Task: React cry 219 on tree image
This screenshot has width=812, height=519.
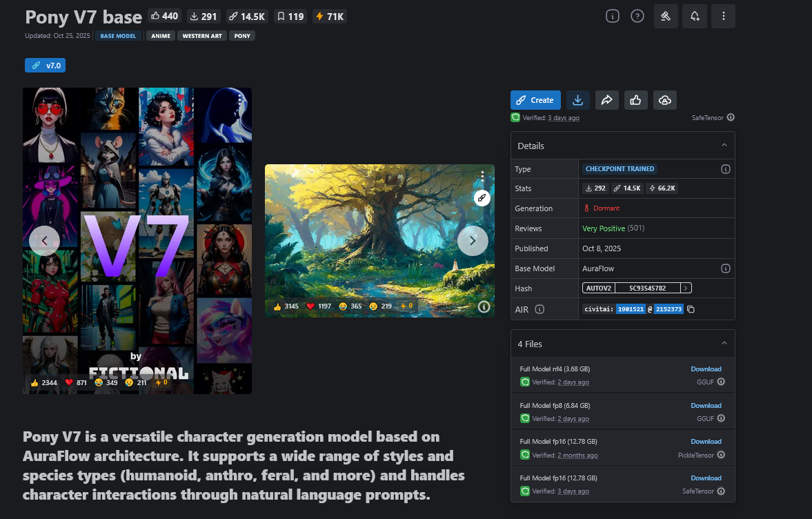Action: [380, 306]
